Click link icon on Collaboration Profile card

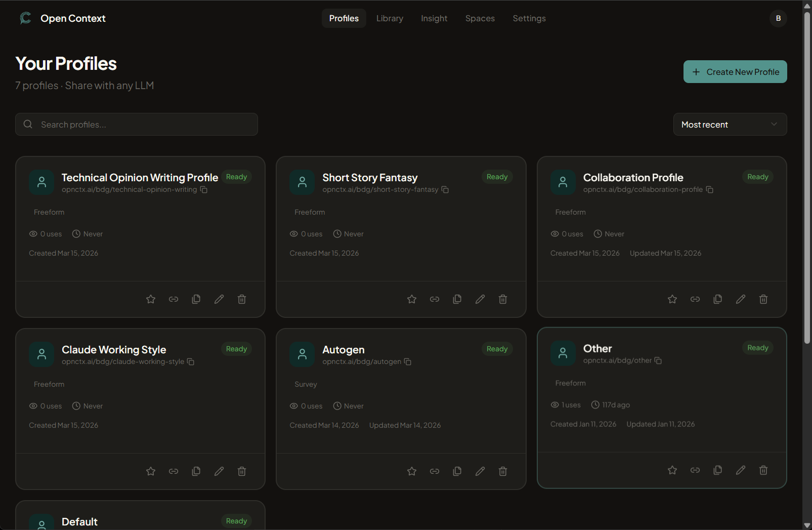[x=695, y=299]
